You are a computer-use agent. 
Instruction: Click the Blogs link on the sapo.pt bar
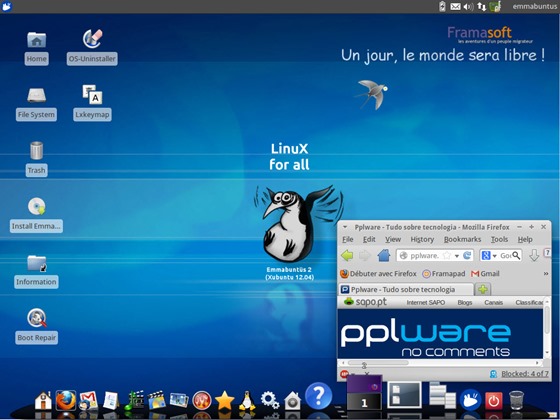pos(465,302)
